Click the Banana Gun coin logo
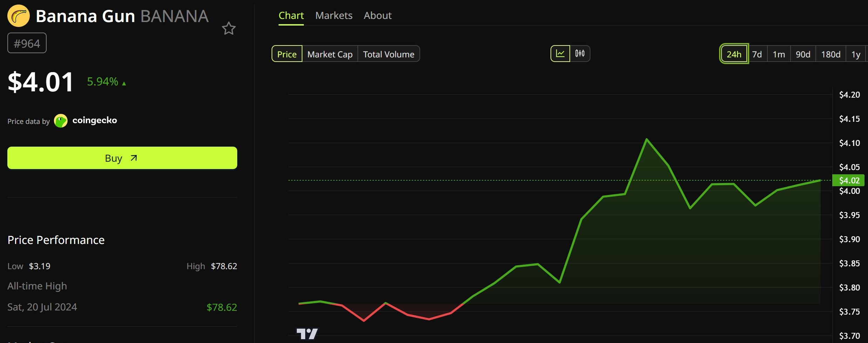The image size is (868, 343). pos(19,16)
